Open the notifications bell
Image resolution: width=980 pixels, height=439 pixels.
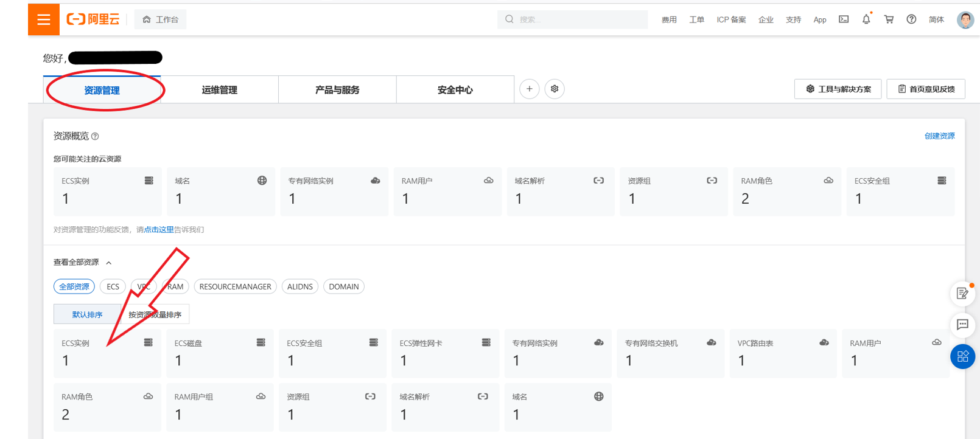coord(866,19)
